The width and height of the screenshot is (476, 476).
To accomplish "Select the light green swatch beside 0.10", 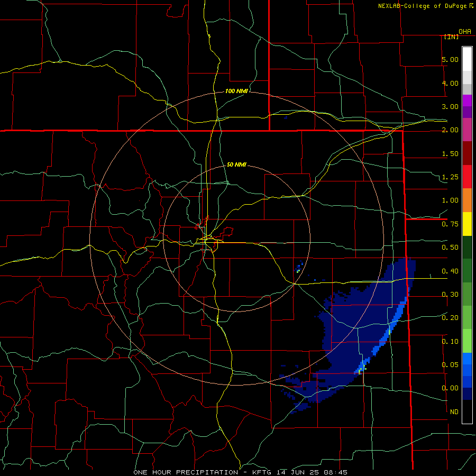I will 467,341.
